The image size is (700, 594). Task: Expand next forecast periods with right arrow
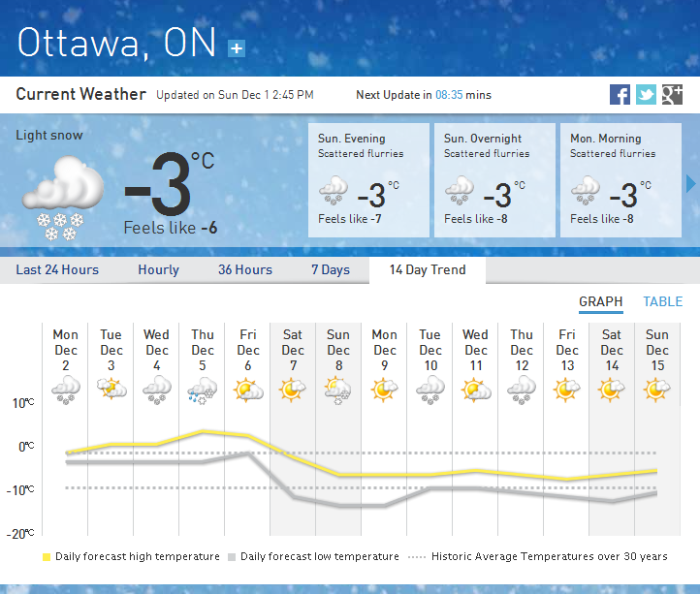click(691, 183)
